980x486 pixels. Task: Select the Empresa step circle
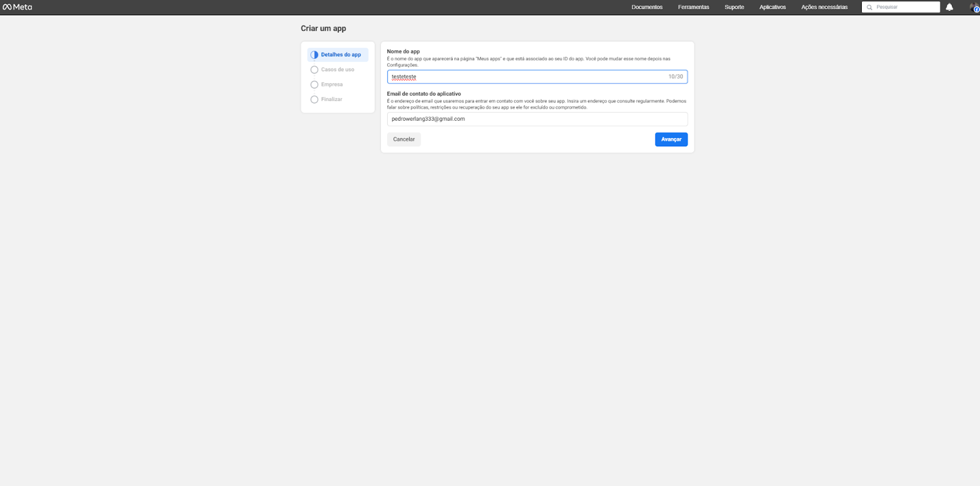pyautogui.click(x=314, y=85)
